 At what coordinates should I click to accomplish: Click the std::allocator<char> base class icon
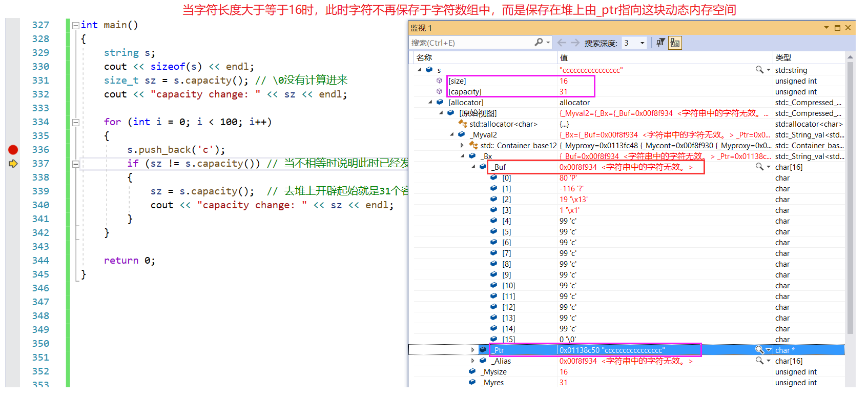(x=462, y=124)
